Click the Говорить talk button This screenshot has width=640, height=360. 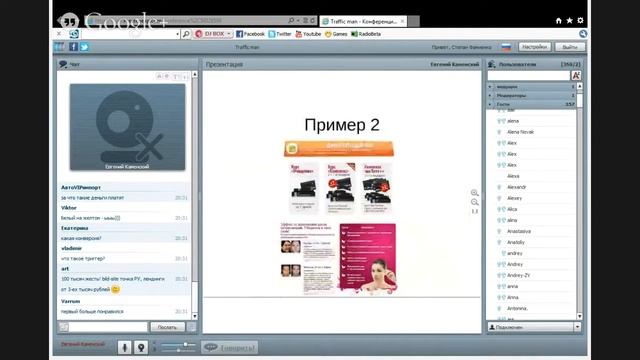click(229, 347)
